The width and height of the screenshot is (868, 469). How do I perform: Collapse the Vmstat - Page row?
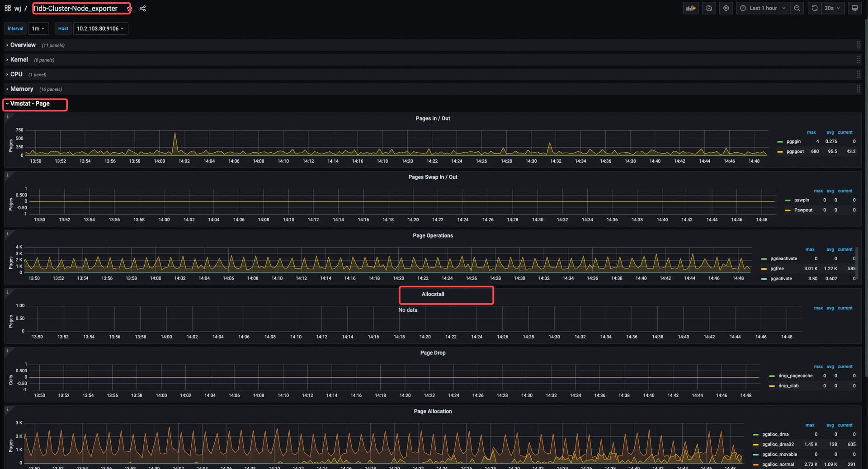(30, 104)
